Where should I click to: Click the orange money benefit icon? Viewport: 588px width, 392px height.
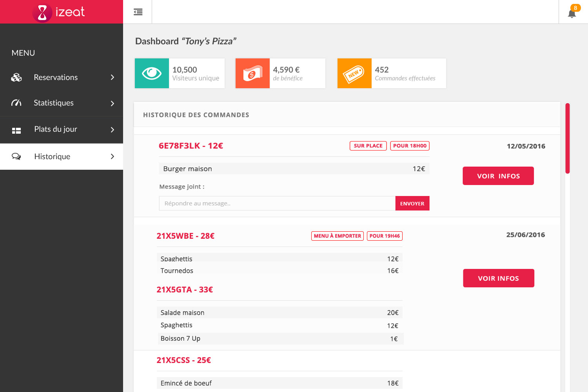[252, 73]
